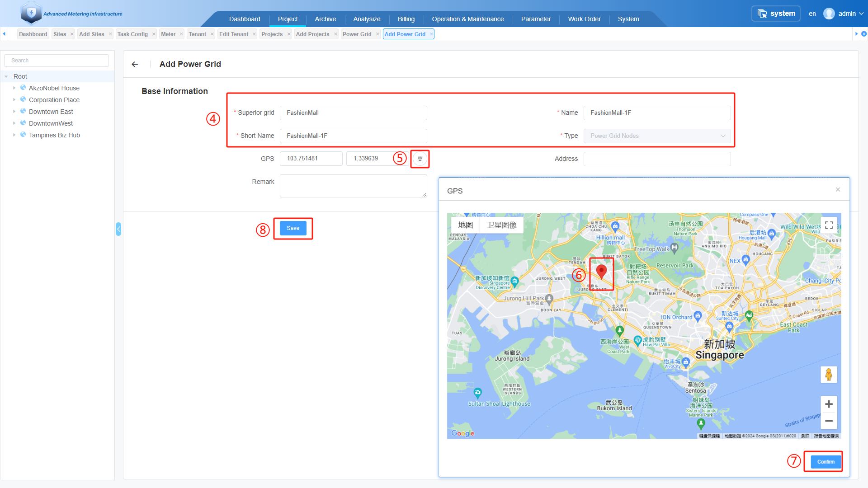Switch map to standard map view (地图)
This screenshot has width=868, height=488.
click(465, 225)
